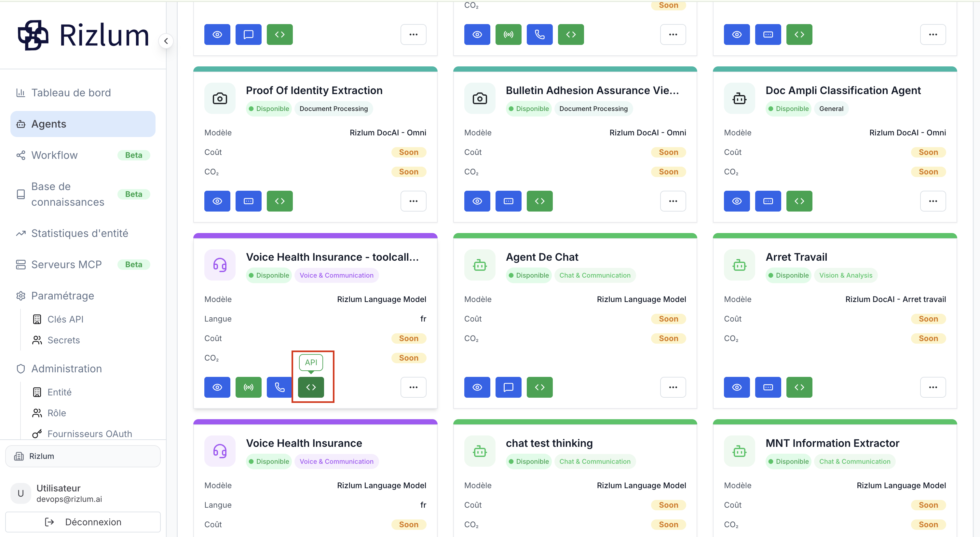Open form interface for Doc Ampli Classification Agent

coord(768,201)
